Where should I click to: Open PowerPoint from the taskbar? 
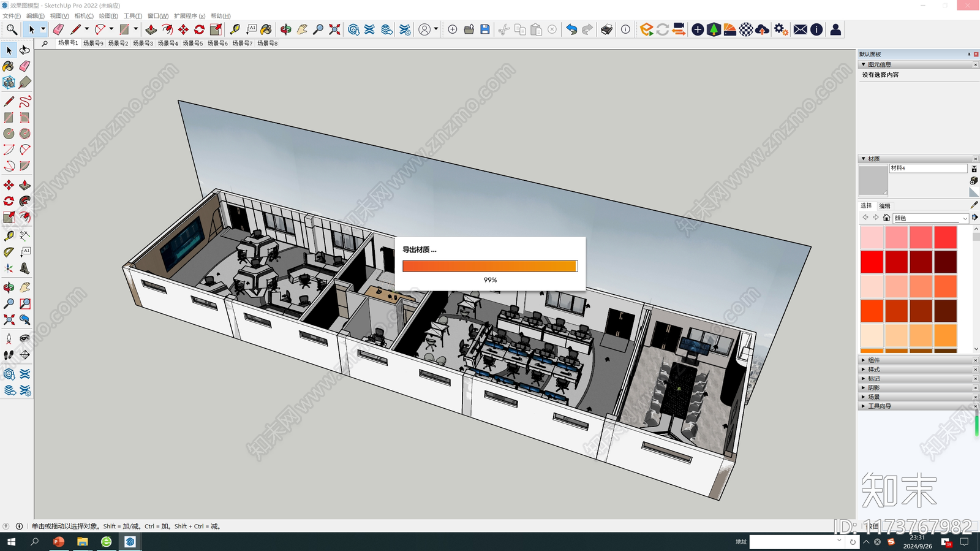(x=59, y=542)
